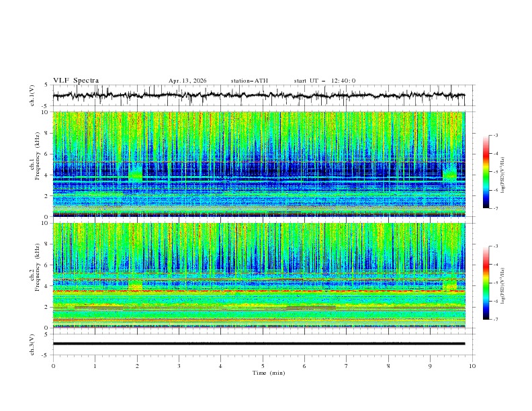Click inside the ch.2 spectrogram panel
Image resolution: width=532 pixels, height=411 pixels.
click(x=259, y=275)
